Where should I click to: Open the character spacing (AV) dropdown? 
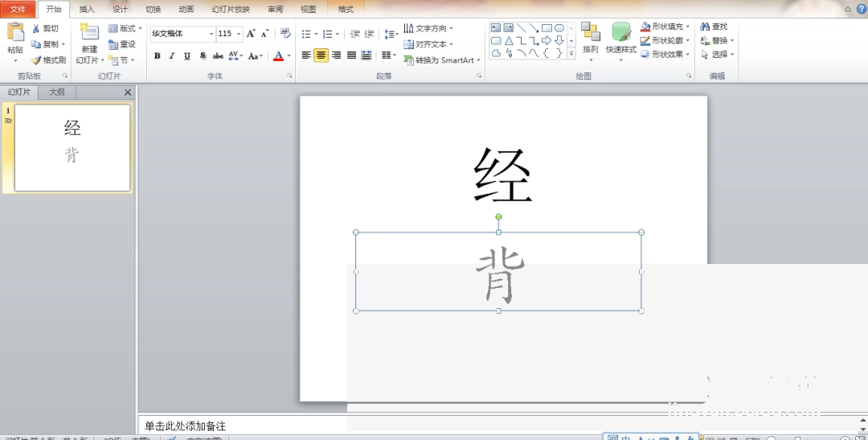coord(235,56)
